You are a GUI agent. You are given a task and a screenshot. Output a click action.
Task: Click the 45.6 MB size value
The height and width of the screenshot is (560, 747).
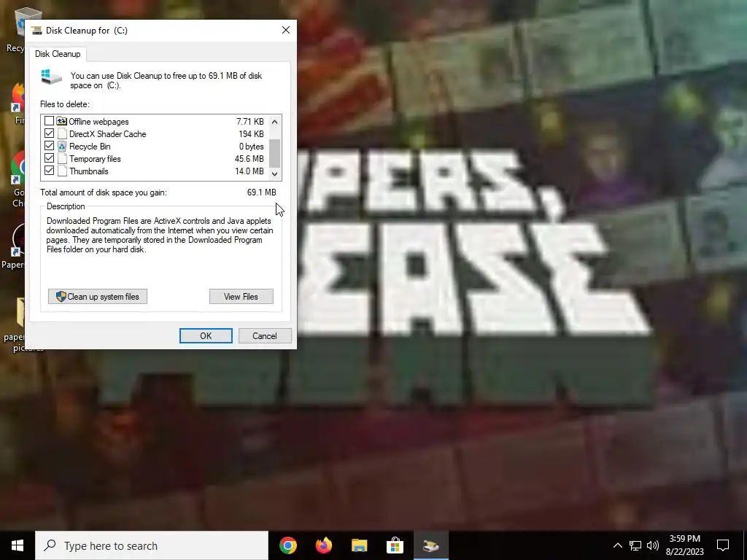click(249, 158)
